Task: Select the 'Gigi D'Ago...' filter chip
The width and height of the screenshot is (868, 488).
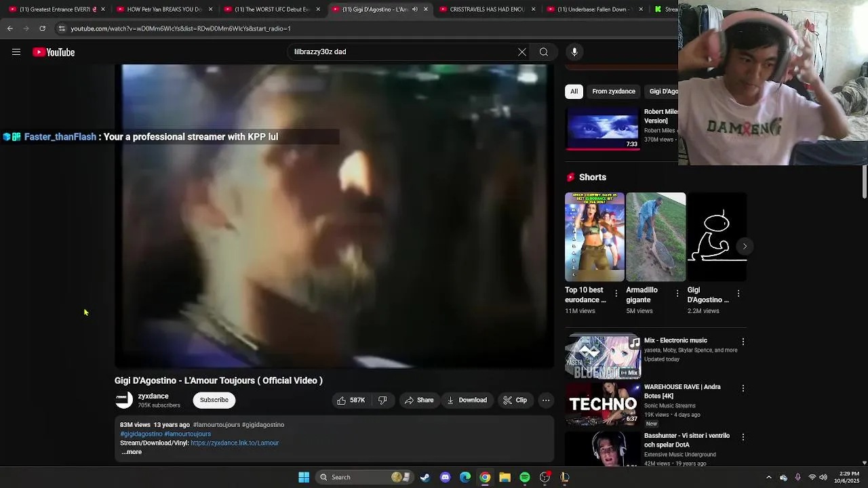Action: [x=662, y=91]
